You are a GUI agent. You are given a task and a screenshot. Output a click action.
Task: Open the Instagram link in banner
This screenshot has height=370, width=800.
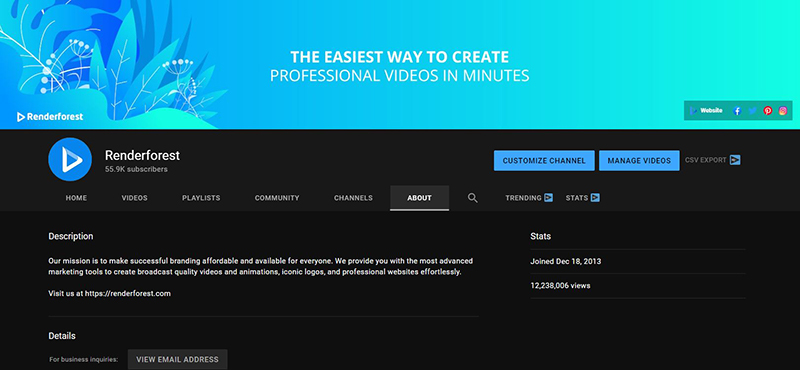click(783, 111)
